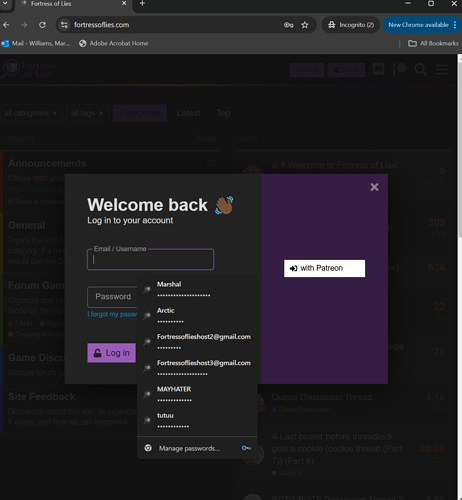The height and width of the screenshot is (500, 462).
Task: Expand the tab search chevron at top-left
Action: coord(5,4)
